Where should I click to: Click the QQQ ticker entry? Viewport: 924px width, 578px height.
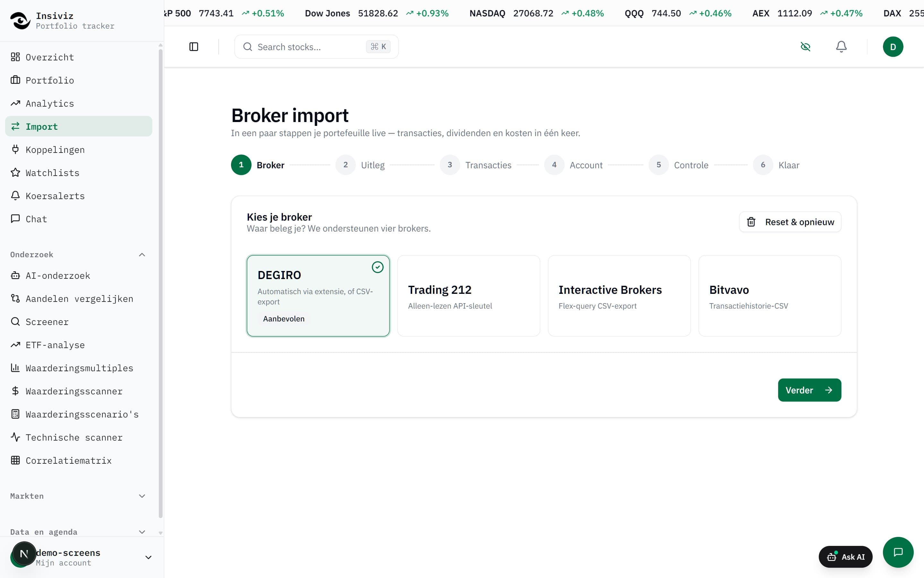click(x=678, y=13)
